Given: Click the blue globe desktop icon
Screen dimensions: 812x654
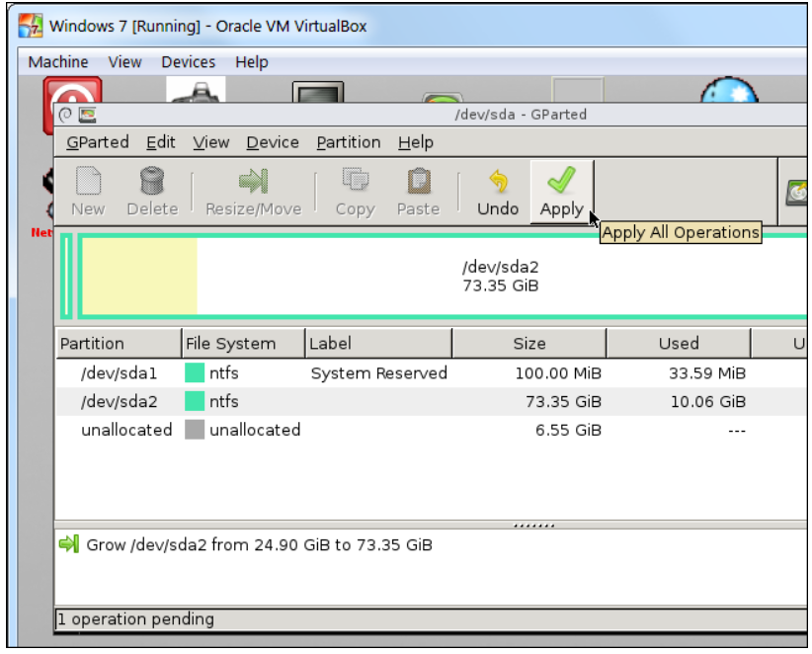Looking at the screenshot, I should pyautogui.click(x=729, y=90).
